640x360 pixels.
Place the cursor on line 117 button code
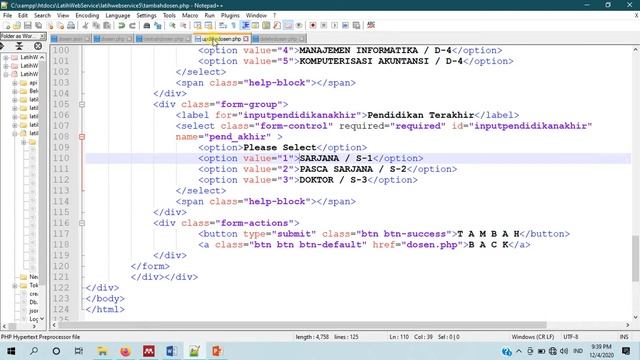(384, 234)
